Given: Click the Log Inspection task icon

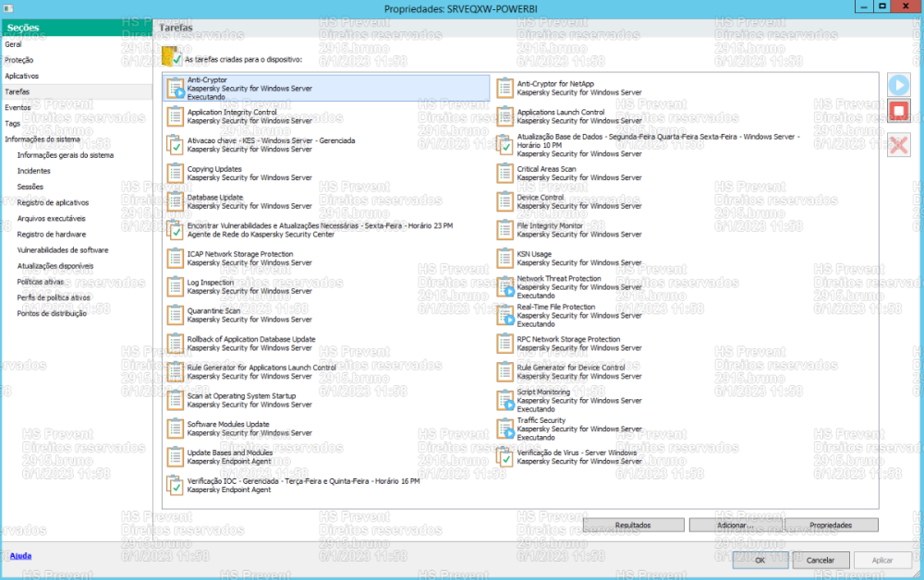Looking at the screenshot, I should point(175,286).
